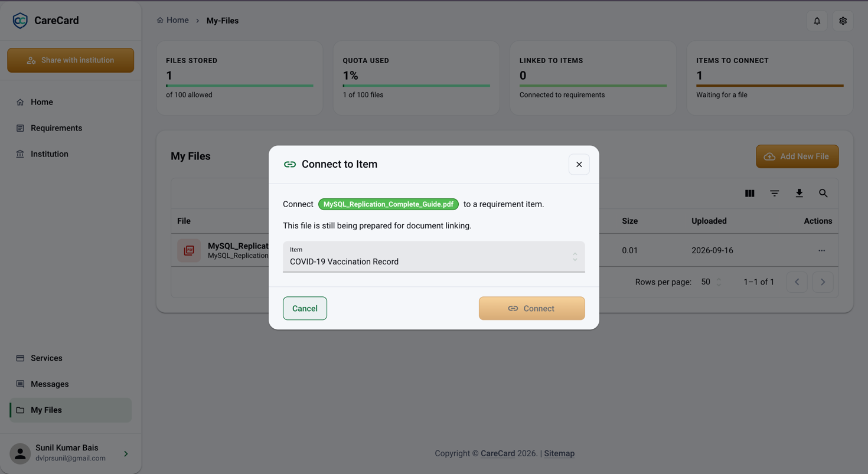Click the Actions column header
This screenshot has height=474, width=868.
pyautogui.click(x=818, y=221)
